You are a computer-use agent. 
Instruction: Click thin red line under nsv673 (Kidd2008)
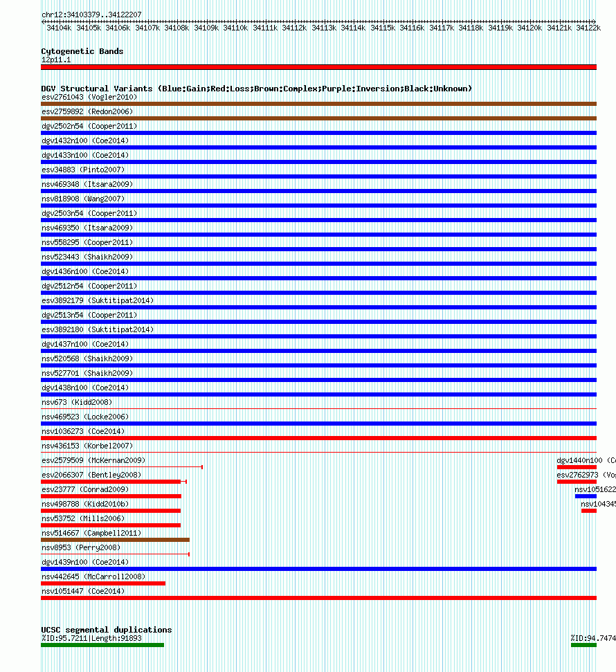pyautogui.click(x=318, y=409)
